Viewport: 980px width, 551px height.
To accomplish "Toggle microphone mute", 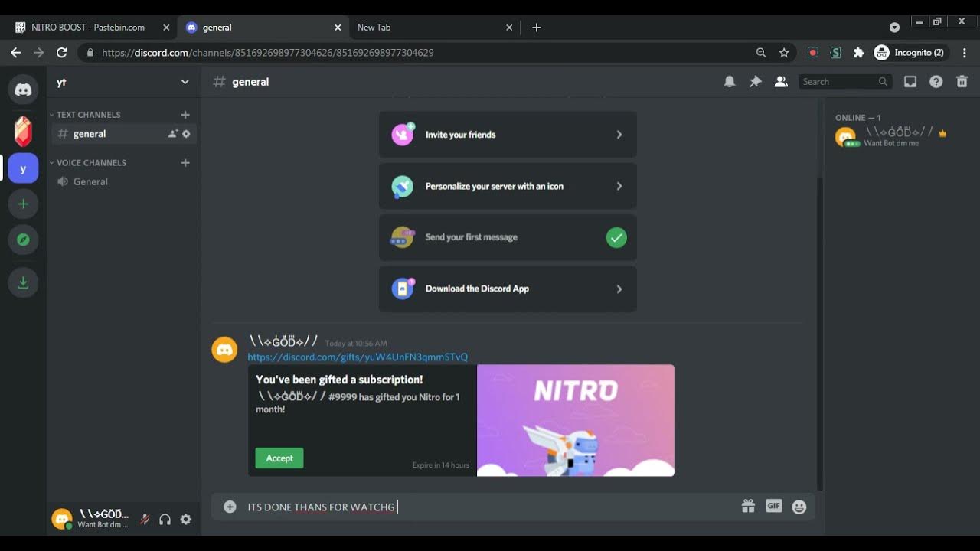I will click(x=144, y=520).
